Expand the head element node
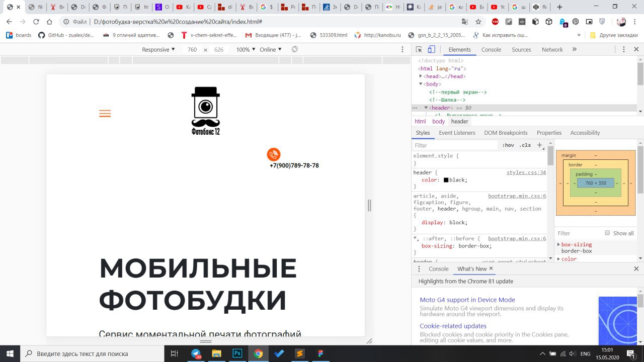The image size is (644, 362). click(x=421, y=76)
